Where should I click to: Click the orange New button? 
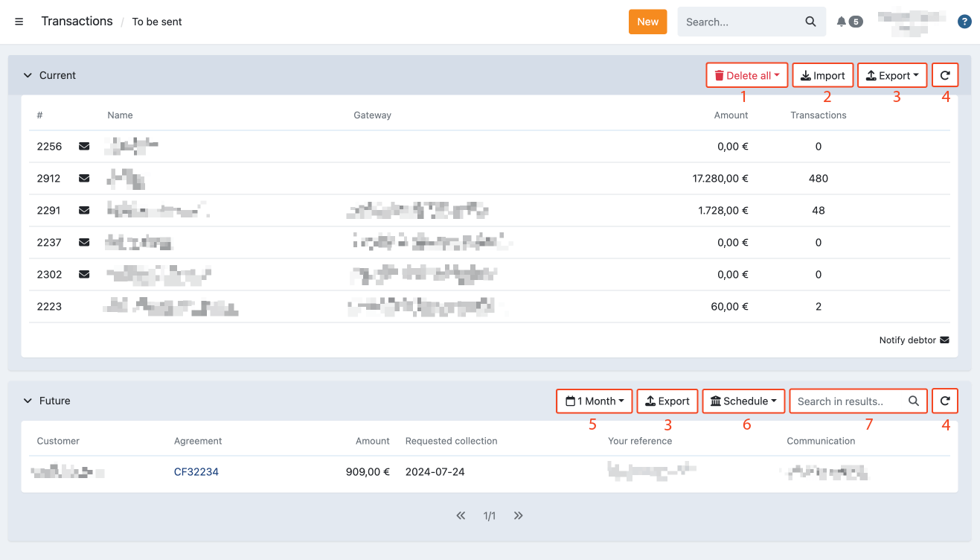[x=647, y=22]
